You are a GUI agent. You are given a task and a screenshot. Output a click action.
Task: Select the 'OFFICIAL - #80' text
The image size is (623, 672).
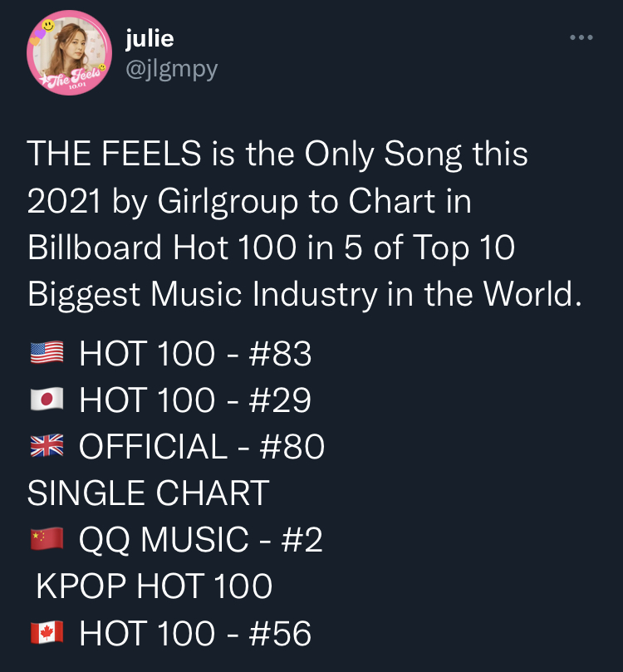tap(202, 446)
